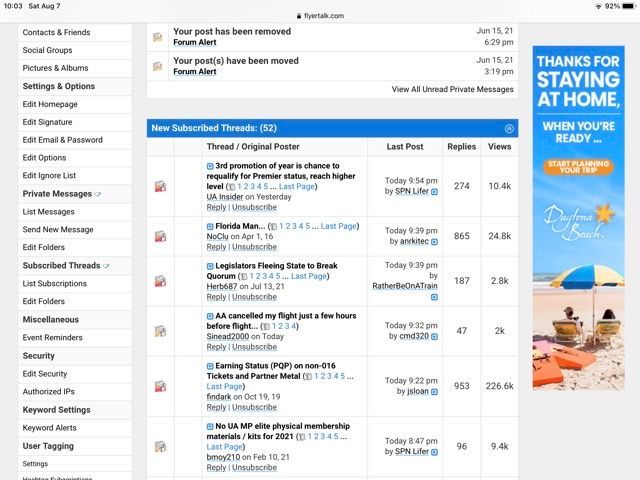Click the Start Planning Your Trip ad button
The image size is (640, 480).
tap(578, 167)
